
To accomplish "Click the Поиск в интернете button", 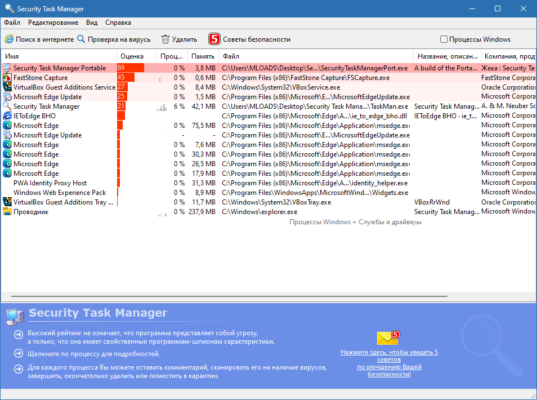I will 39,39.
